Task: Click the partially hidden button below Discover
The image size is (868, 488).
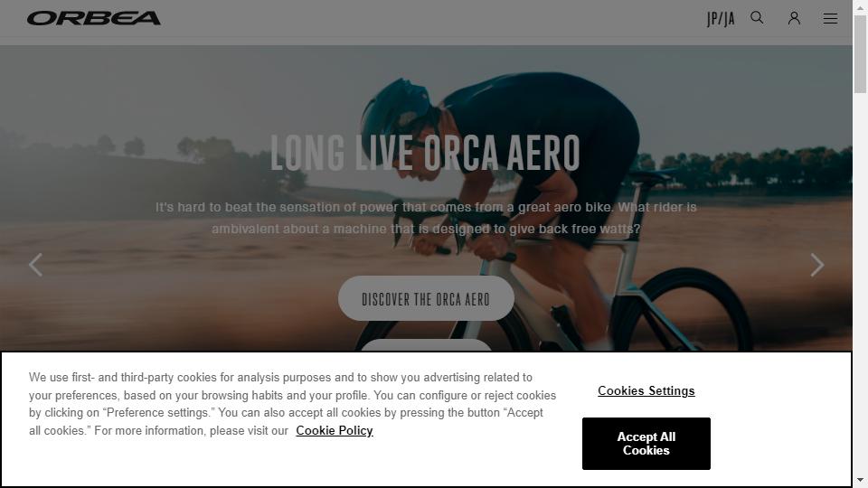Action: point(426,345)
